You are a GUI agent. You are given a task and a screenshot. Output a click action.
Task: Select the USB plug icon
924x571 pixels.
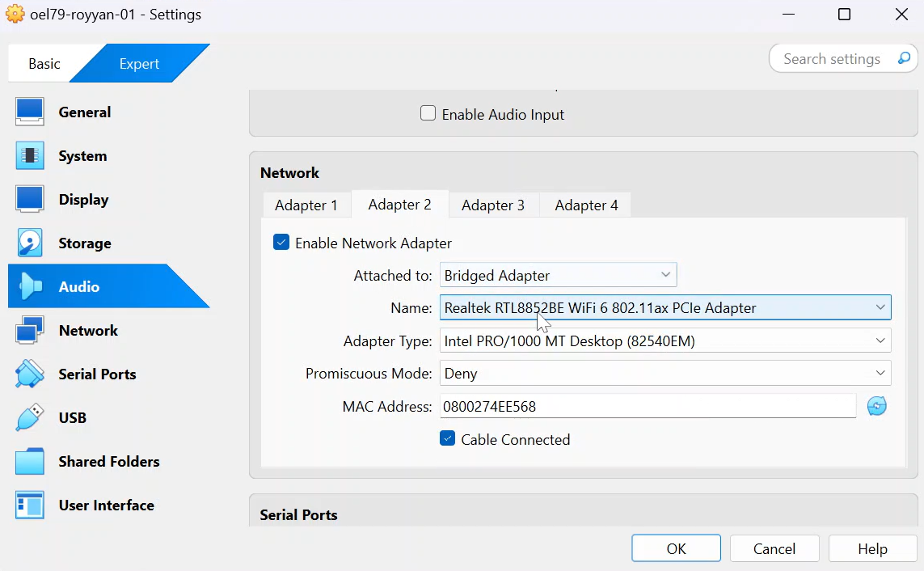tap(30, 418)
